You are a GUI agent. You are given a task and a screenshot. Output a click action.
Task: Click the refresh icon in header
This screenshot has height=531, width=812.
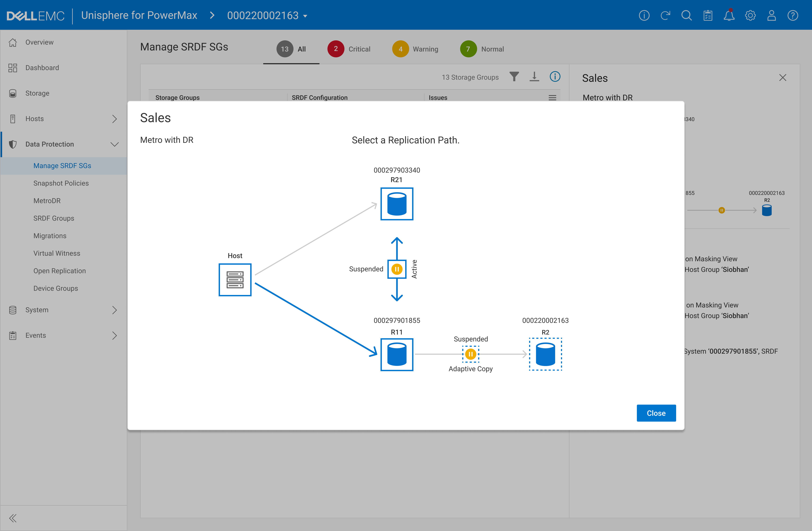tap(665, 16)
